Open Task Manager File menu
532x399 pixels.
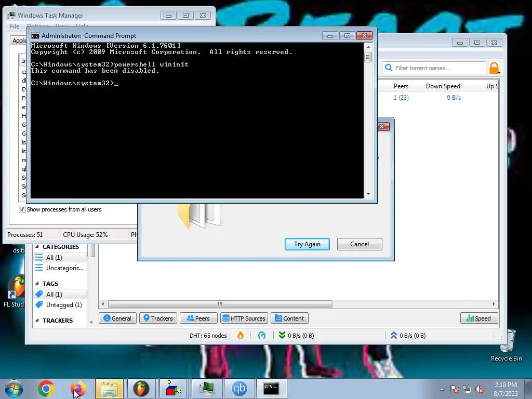tap(15, 26)
